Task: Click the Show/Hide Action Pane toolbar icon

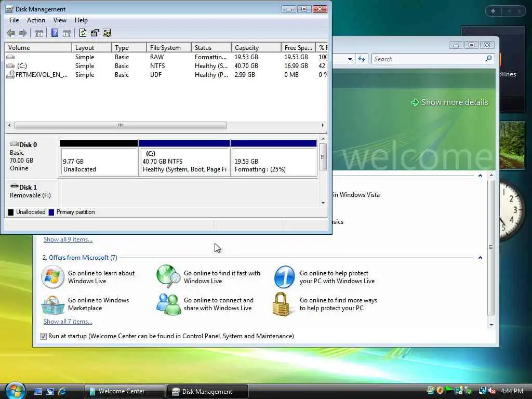Action: click(67, 33)
